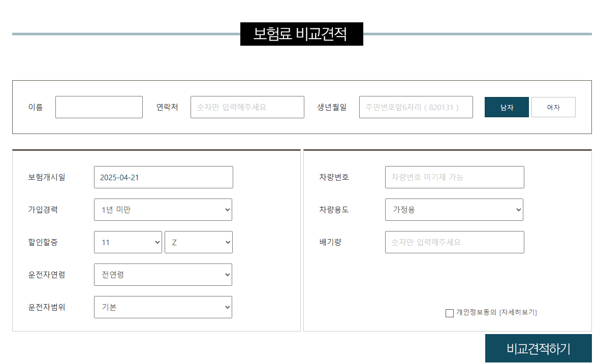
Task: Click the 차량번호 vehicle number input field
Action: click(454, 177)
